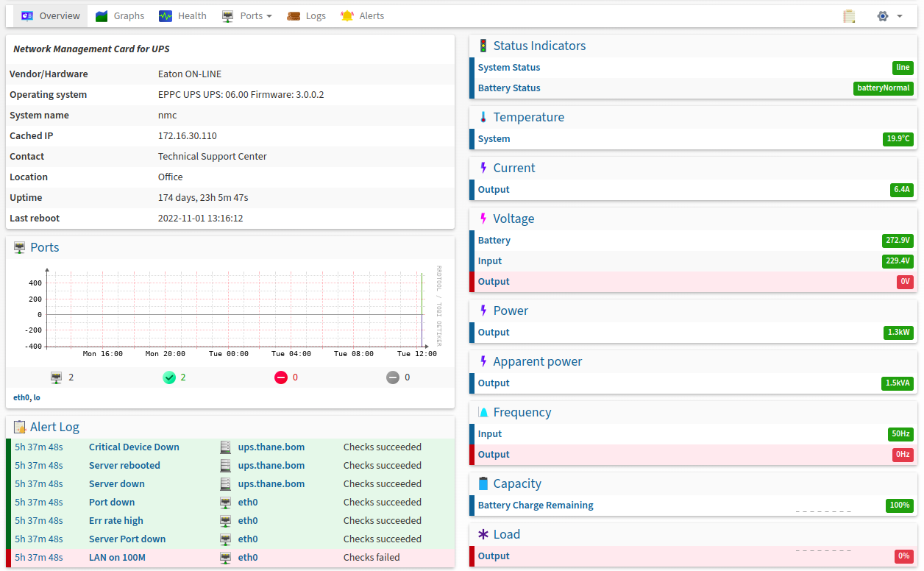
Task: Click the Voltage section bolt icon
Action: click(x=483, y=219)
